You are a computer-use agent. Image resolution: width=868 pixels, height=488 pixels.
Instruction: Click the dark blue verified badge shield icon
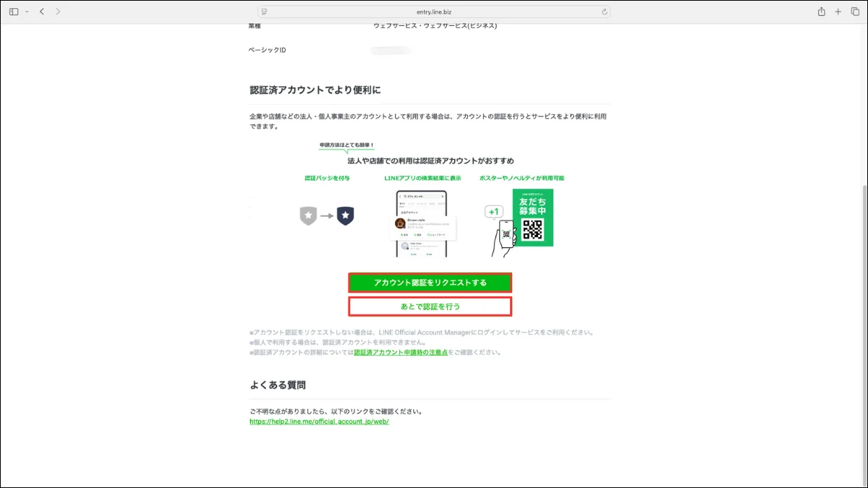(x=345, y=215)
